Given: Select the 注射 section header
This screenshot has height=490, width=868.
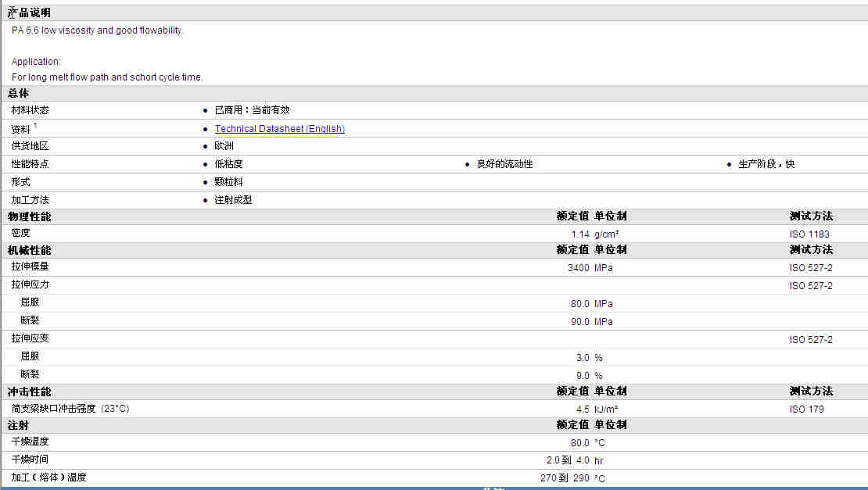Looking at the screenshot, I should point(18,426).
